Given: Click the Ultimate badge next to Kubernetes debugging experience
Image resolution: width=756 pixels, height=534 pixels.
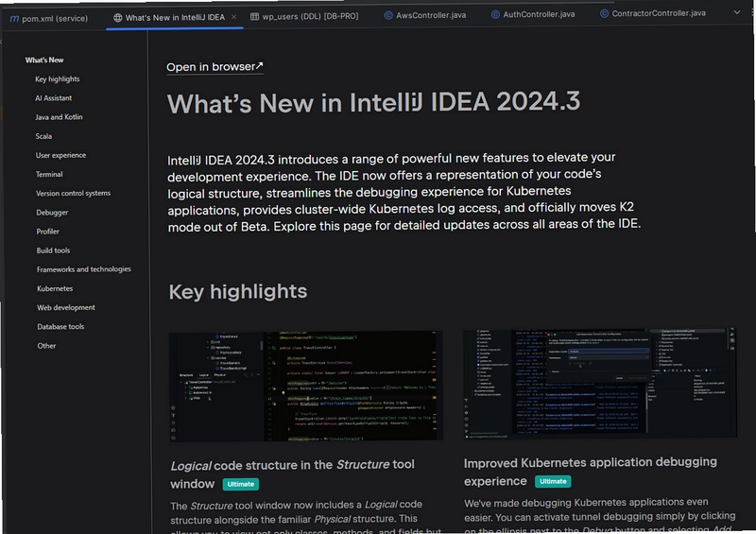Looking at the screenshot, I should point(553,481).
